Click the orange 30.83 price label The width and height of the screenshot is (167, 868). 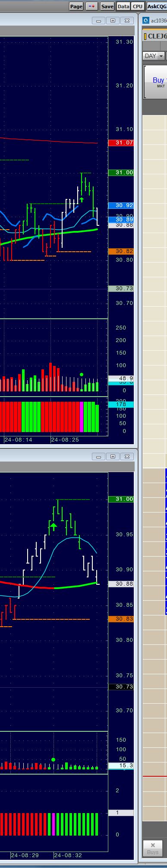click(x=121, y=619)
